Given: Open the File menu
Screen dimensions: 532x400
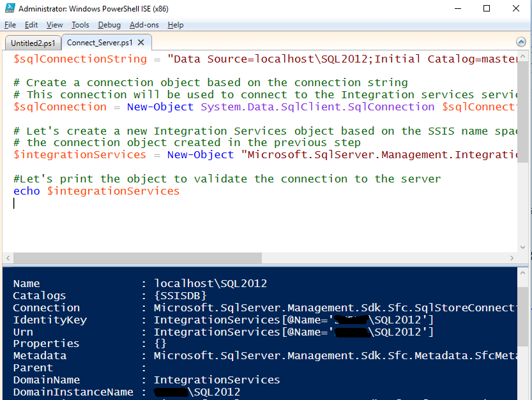Looking at the screenshot, I should (10, 25).
